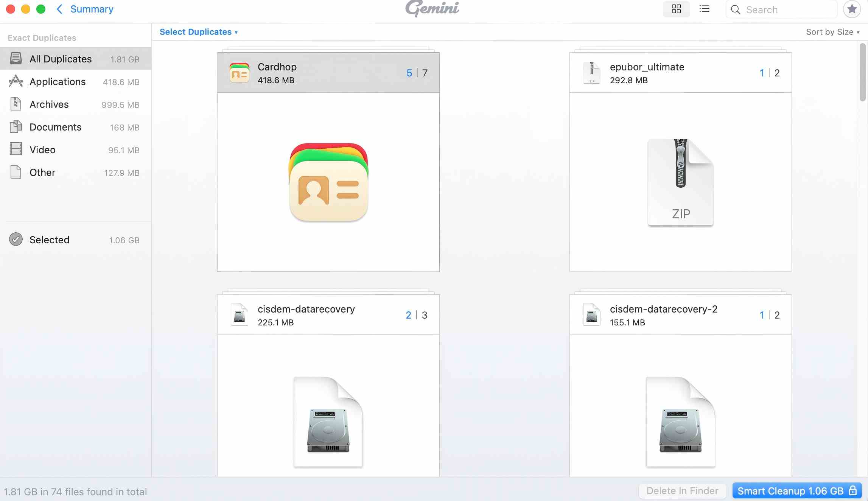The width and height of the screenshot is (868, 501).
Task: Switch to grid view layout
Action: (676, 9)
